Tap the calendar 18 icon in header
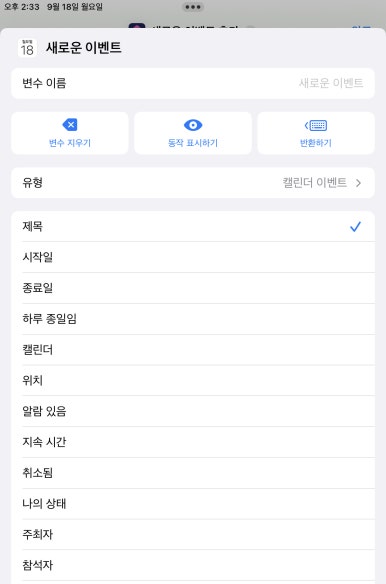Image resolution: width=386 pixels, height=584 pixels. (x=27, y=48)
